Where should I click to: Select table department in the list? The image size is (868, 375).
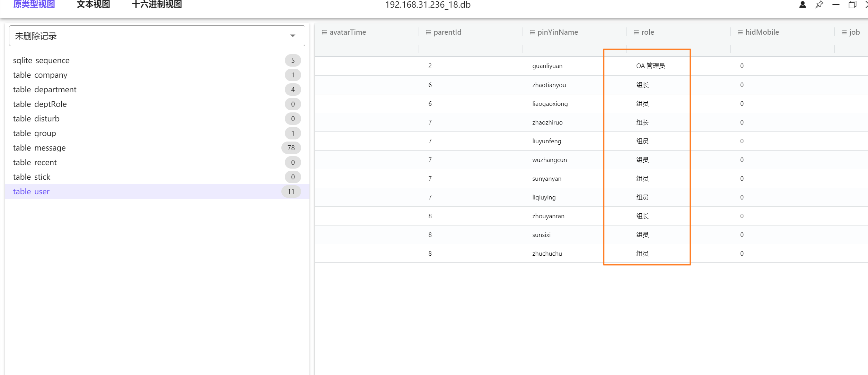coord(45,90)
